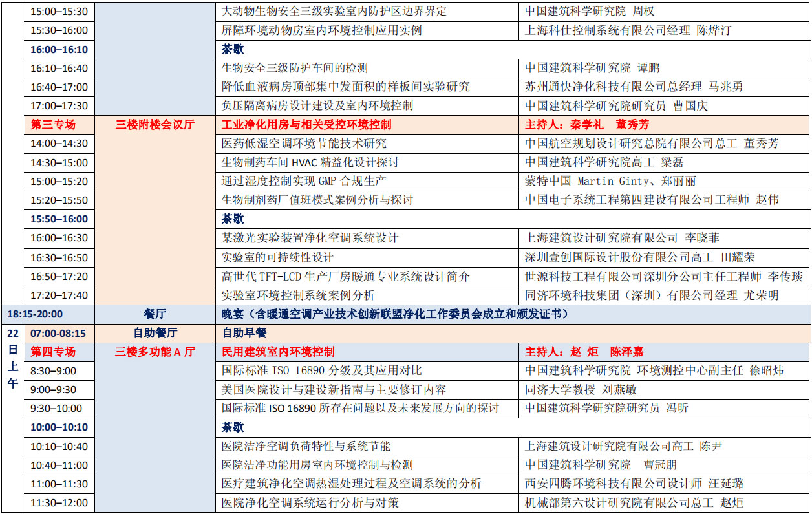Click the 自助餐厅 venue cell
The image size is (812, 514).
(155, 333)
